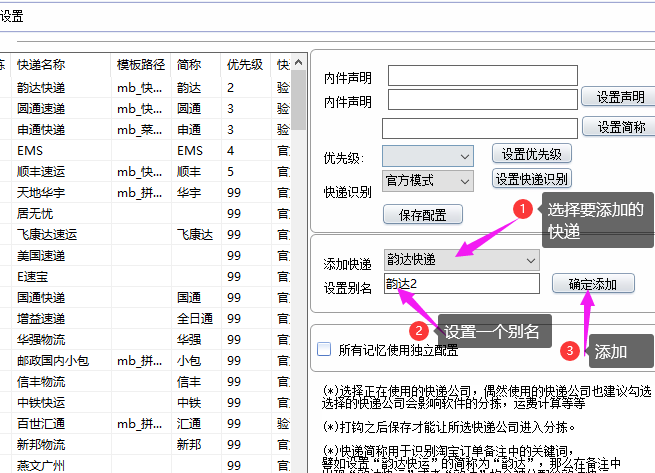Click the 设置别名 field containing 韵达2
Image resolution: width=655 pixels, height=473 pixels.
(462, 284)
